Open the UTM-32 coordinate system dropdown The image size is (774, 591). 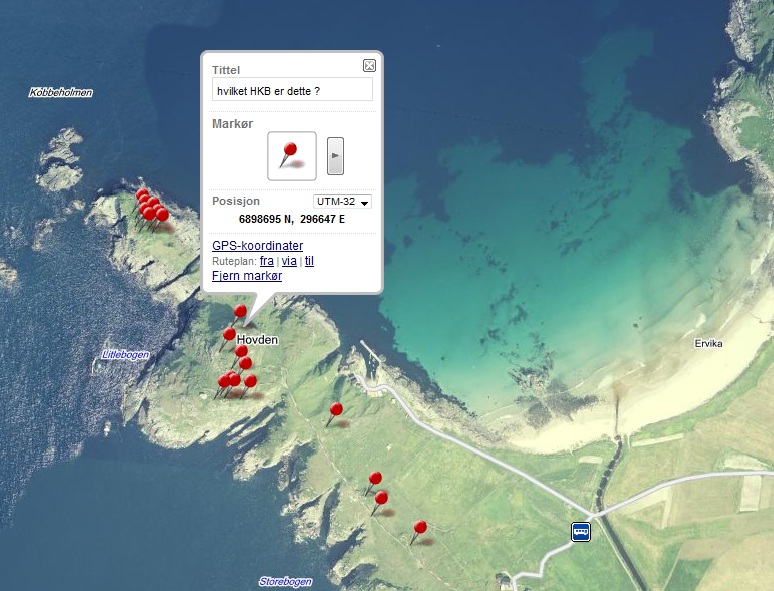click(x=342, y=202)
